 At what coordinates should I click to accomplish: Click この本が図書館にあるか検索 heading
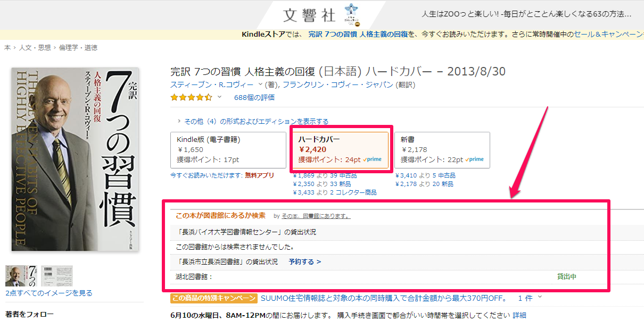pyautogui.click(x=220, y=216)
